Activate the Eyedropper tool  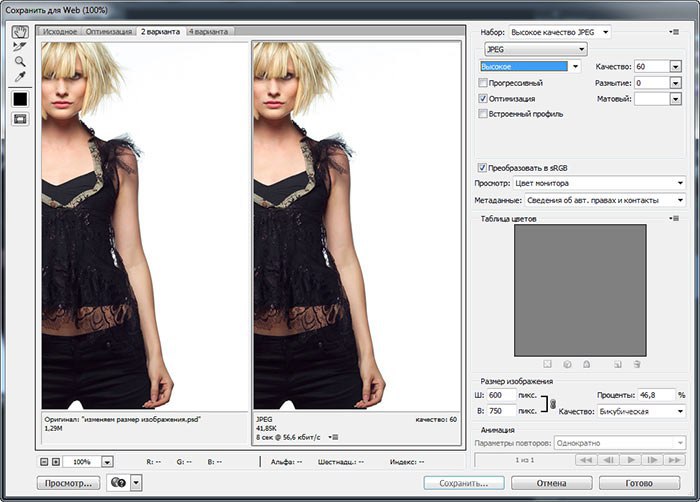[x=19, y=77]
